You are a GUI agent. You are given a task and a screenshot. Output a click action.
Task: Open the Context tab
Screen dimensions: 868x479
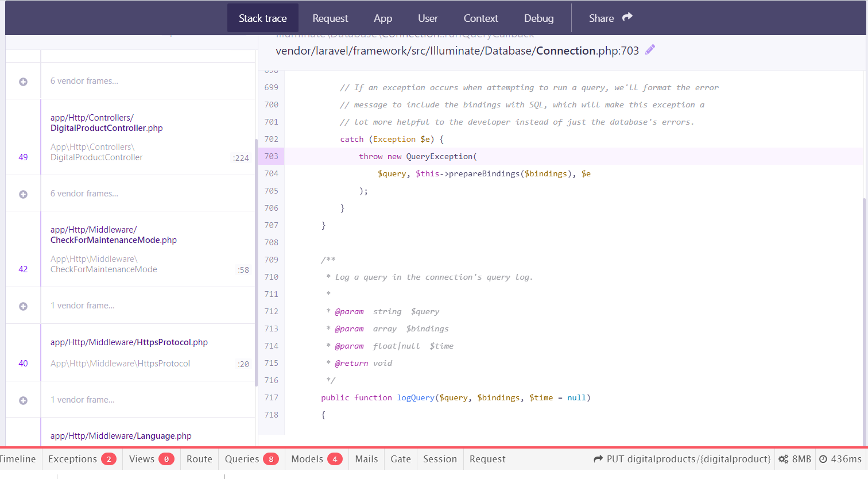coord(480,18)
